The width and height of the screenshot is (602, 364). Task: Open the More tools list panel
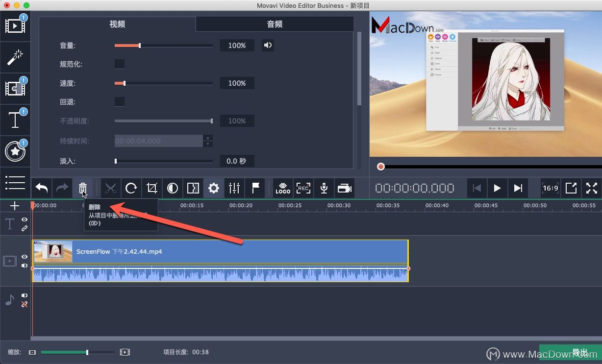point(15,182)
